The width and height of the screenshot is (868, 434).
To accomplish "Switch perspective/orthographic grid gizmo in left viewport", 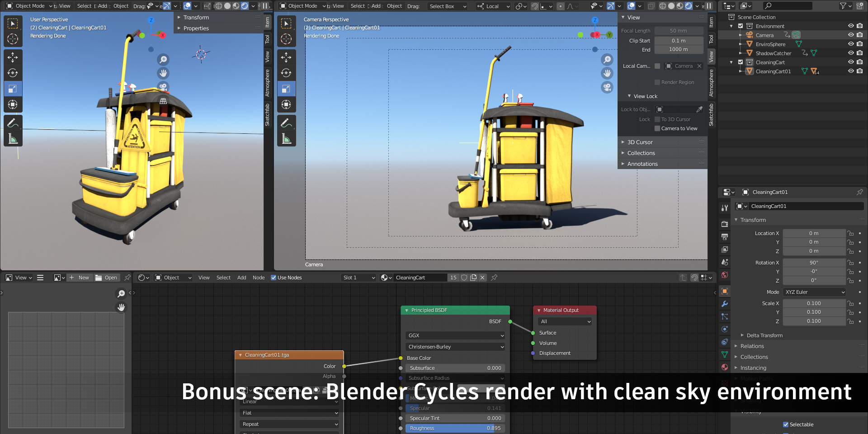I will 163,101.
